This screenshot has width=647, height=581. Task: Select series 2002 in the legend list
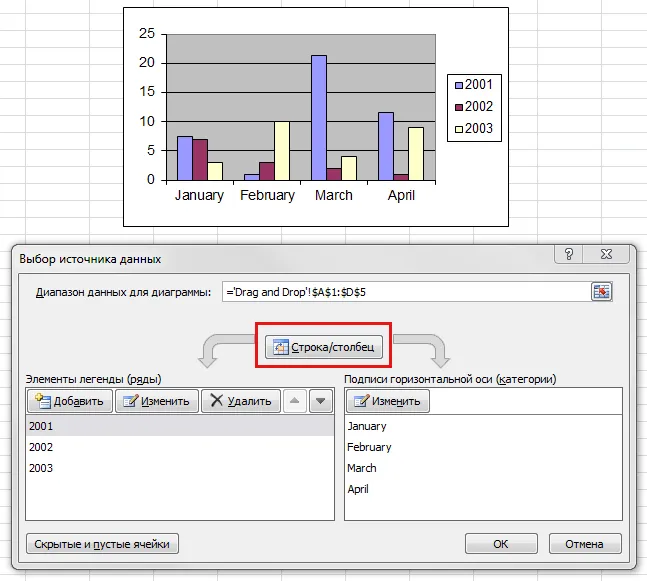tap(180, 447)
